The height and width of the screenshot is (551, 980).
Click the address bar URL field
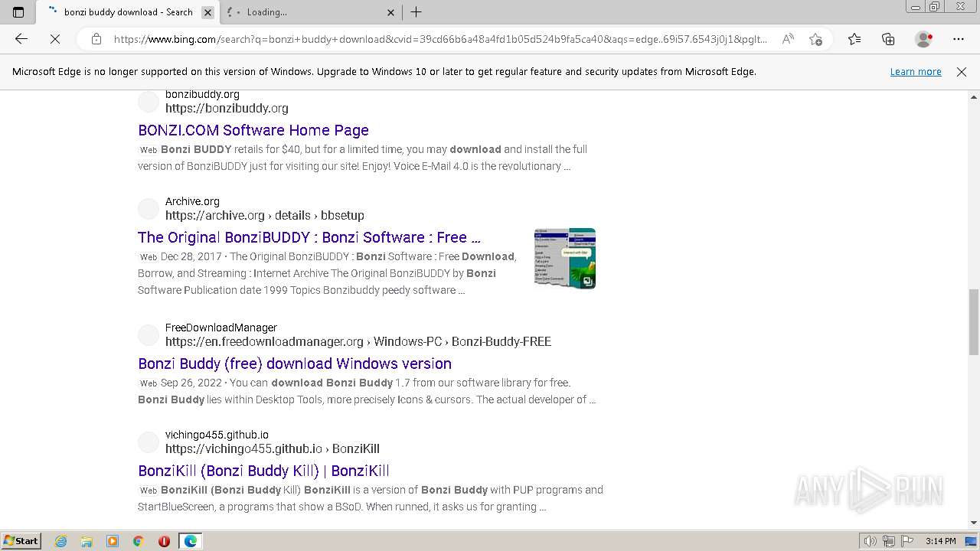pos(440,39)
